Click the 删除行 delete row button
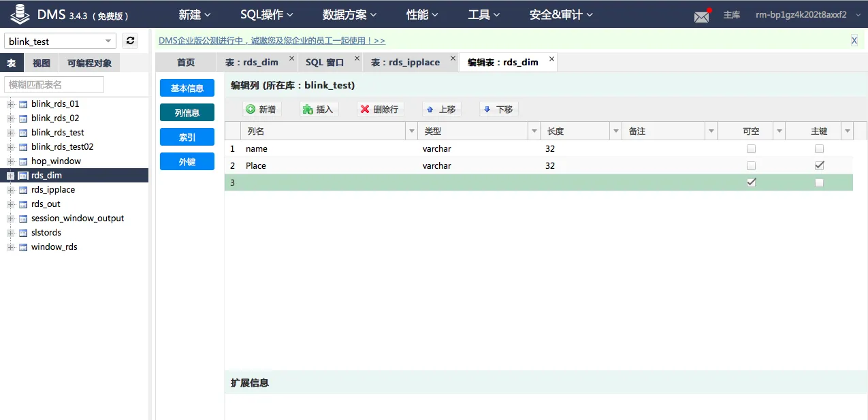Image resolution: width=868 pixels, height=420 pixels. click(x=381, y=109)
